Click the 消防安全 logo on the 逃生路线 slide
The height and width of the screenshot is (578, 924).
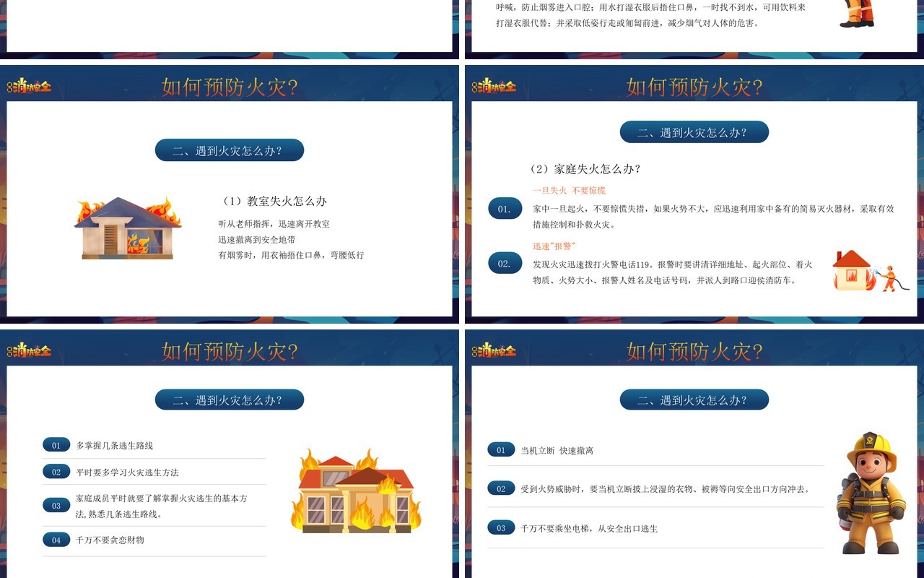(x=29, y=351)
